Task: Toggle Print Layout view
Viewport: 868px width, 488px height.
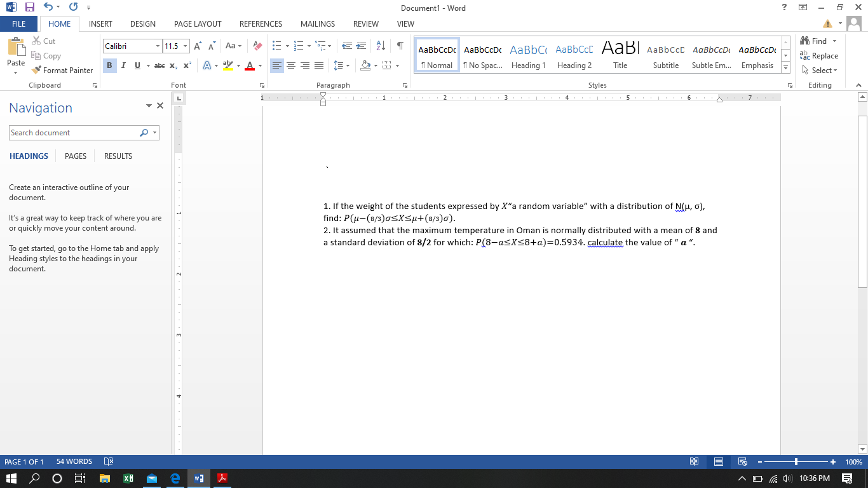Action: 719,462
